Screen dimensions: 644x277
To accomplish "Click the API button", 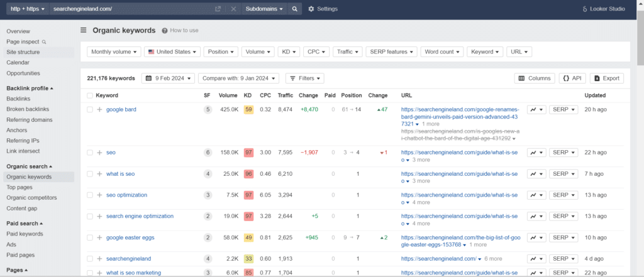I will click(x=572, y=79).
